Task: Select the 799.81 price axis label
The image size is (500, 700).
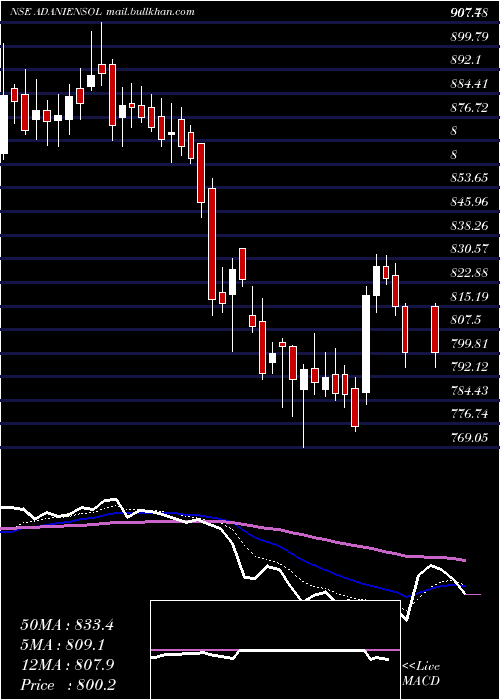Action: tap(469, 343)
